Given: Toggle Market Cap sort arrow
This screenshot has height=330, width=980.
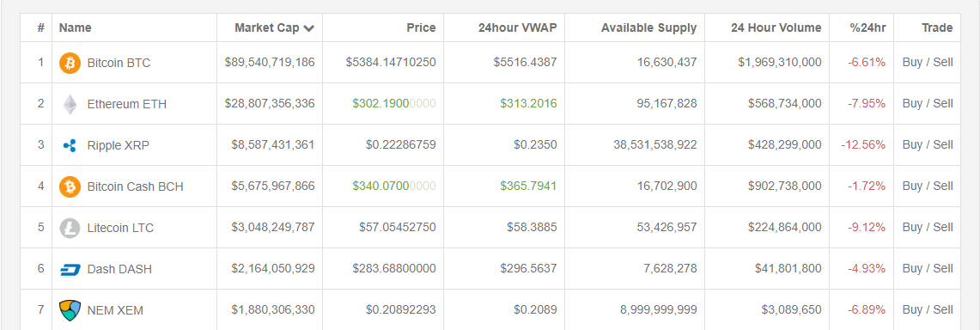Looking at the screenshot, I should pos(308,28).
